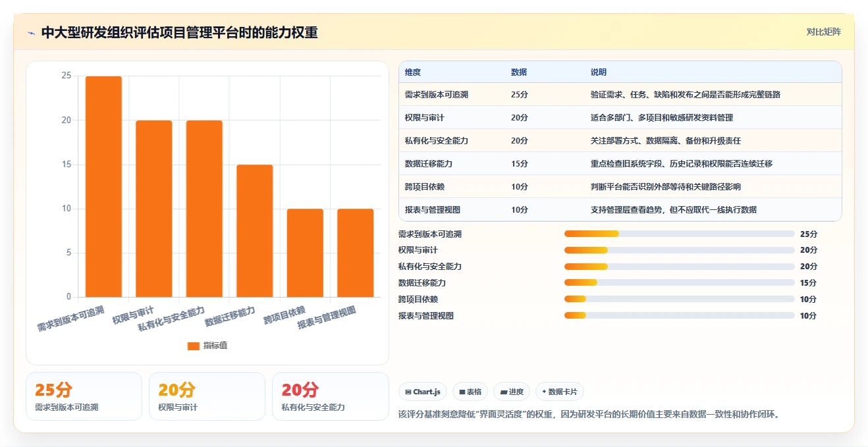The image size is (868, 447).
Task: Click the 数据迁移能力 bar in chart
Action: tap(255, 230)
